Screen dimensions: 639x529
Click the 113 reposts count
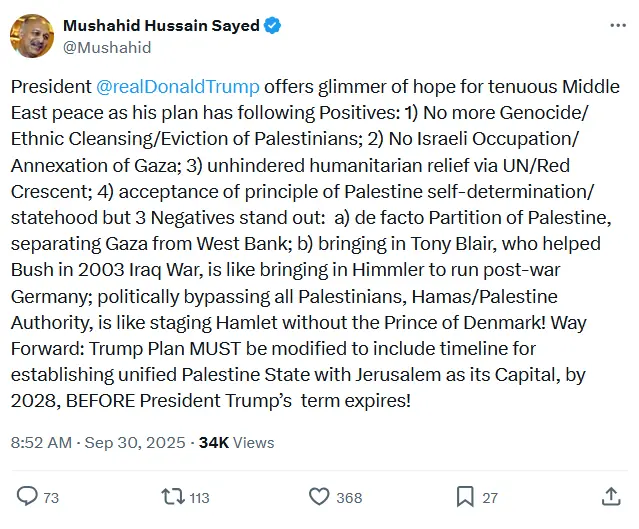pyautogui.click(x=199, y=497)
